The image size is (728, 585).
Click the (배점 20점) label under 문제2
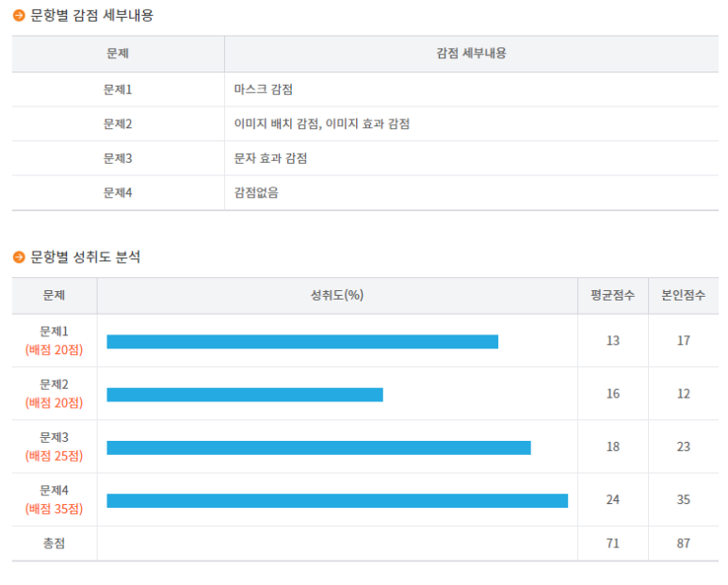(54, 403)
